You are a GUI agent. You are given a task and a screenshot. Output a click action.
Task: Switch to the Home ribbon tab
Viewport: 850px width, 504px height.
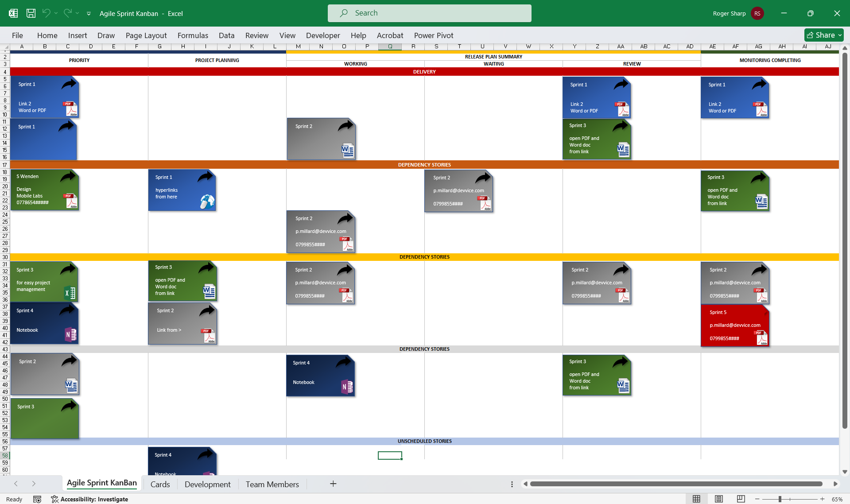(x=47, y=35)
